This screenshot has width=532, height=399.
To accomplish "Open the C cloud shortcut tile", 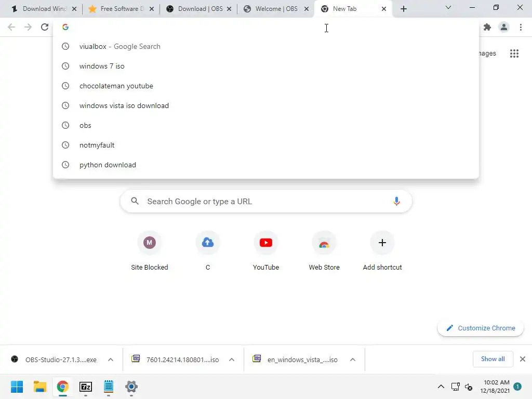I will [x=208, y=251].
